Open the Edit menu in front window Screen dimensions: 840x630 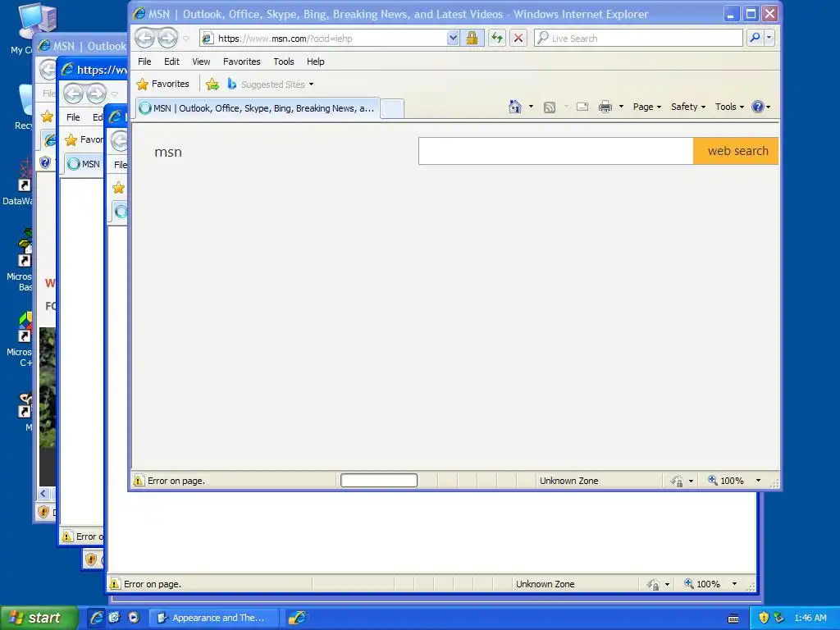point(171,62)
